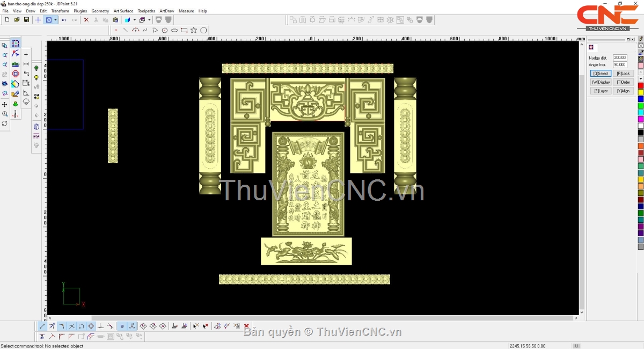Viewport: 644px width, 349px height.
Task: Click the Save file icon
Action: coord(26,20)
